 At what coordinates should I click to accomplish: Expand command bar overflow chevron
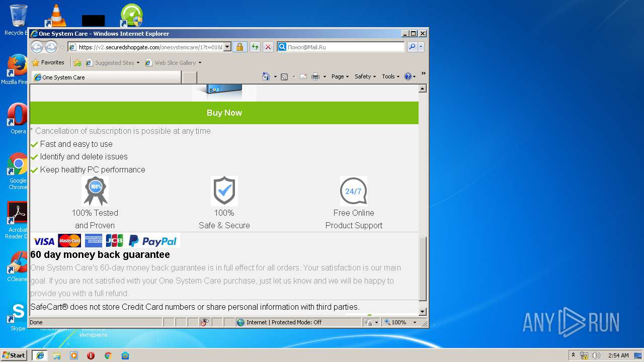click(x=424, y=74)
